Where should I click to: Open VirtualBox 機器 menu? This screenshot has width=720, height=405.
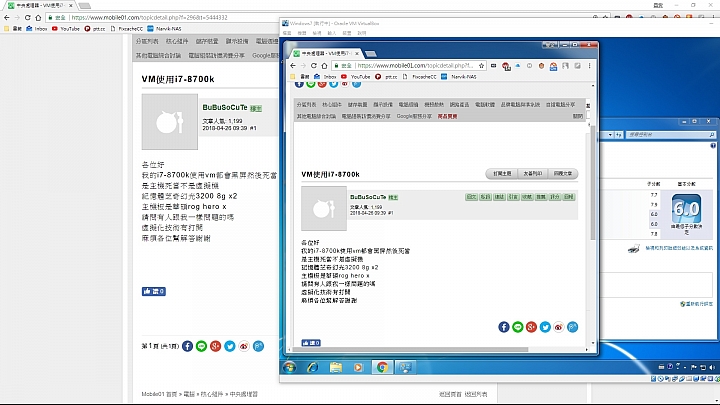point(302,33)
